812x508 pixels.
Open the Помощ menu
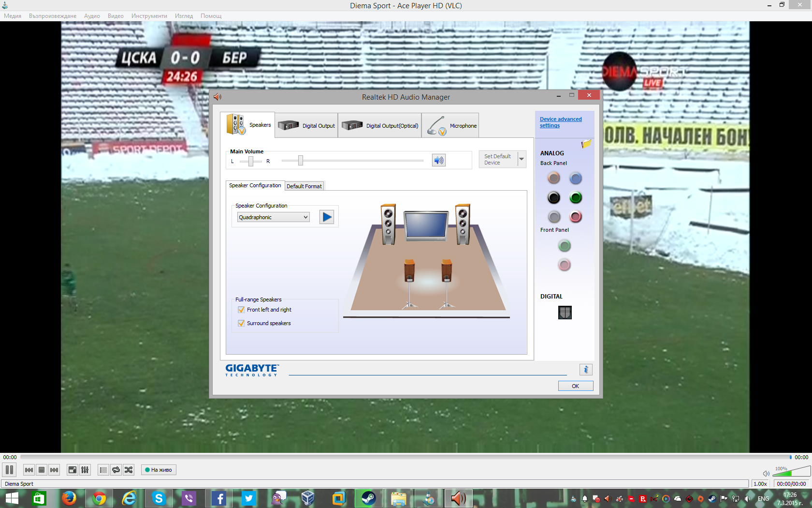pos(211,16)
